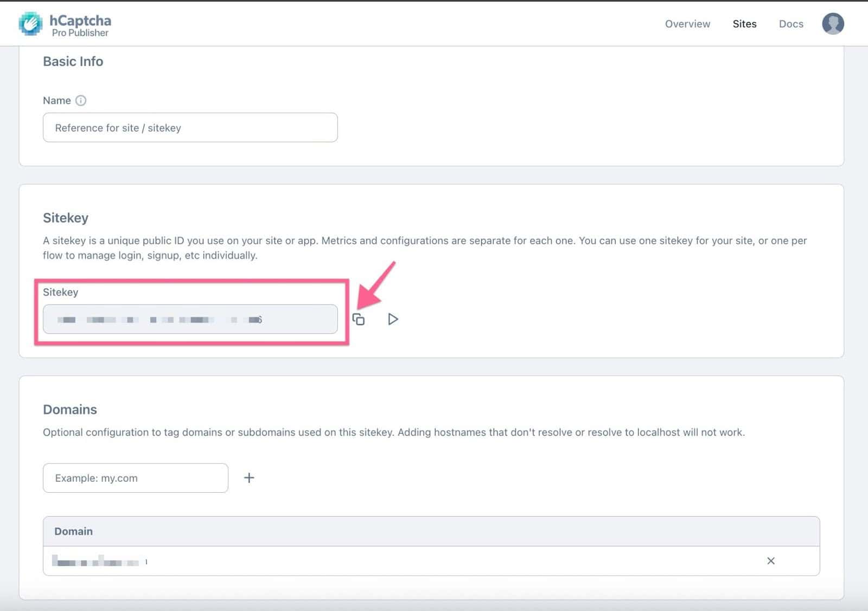
Task: Select the highlighted Sitekey value field
Action: (x=190, y=319)
